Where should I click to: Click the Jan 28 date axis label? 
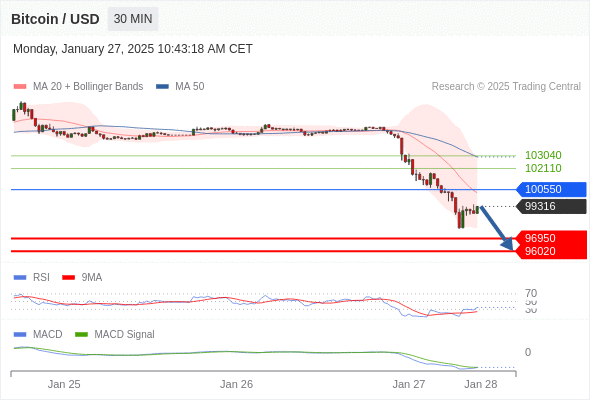coord(481,384)
